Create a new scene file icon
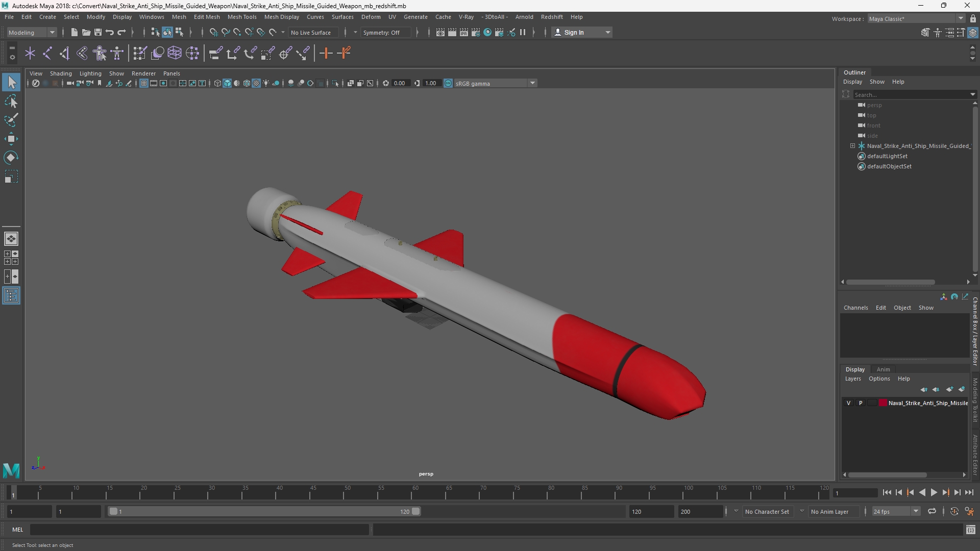Screen dimensions: 980x551 click(74, 32)
